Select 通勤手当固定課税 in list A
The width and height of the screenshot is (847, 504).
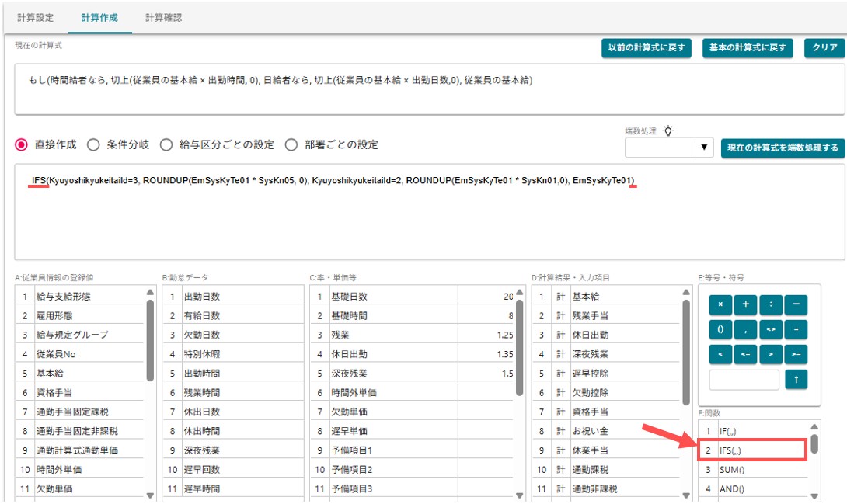pos(80,412)
